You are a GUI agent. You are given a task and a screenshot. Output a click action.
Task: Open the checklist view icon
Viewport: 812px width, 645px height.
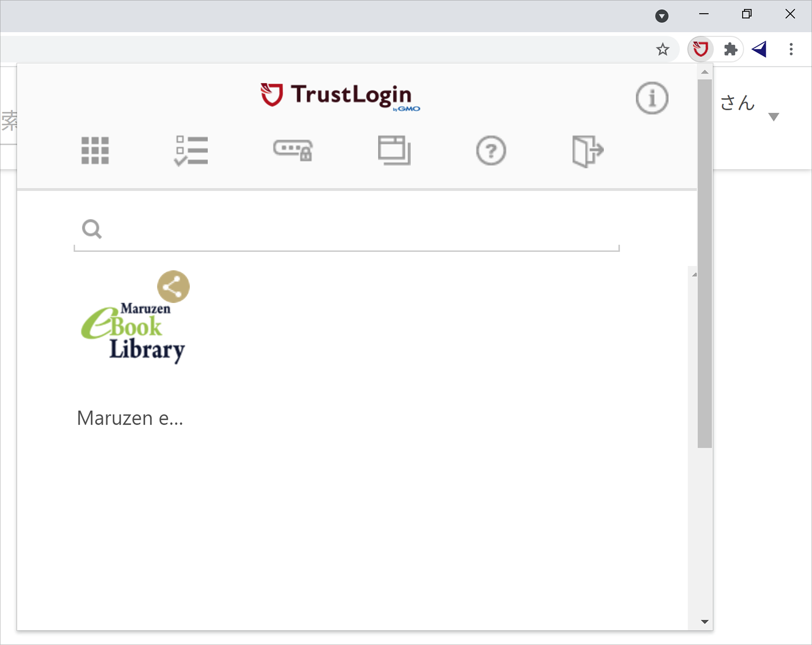click(x=191, y=150)
